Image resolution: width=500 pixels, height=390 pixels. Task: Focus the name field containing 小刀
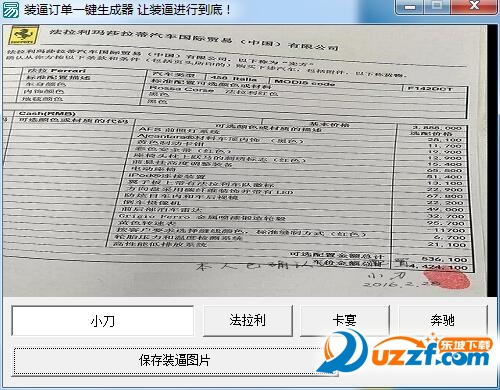103,321
